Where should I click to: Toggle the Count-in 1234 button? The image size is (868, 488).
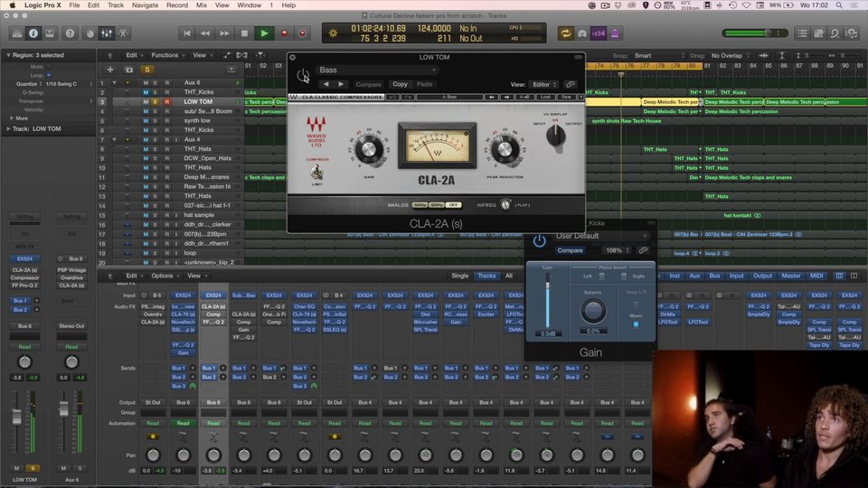coord(599,33)
